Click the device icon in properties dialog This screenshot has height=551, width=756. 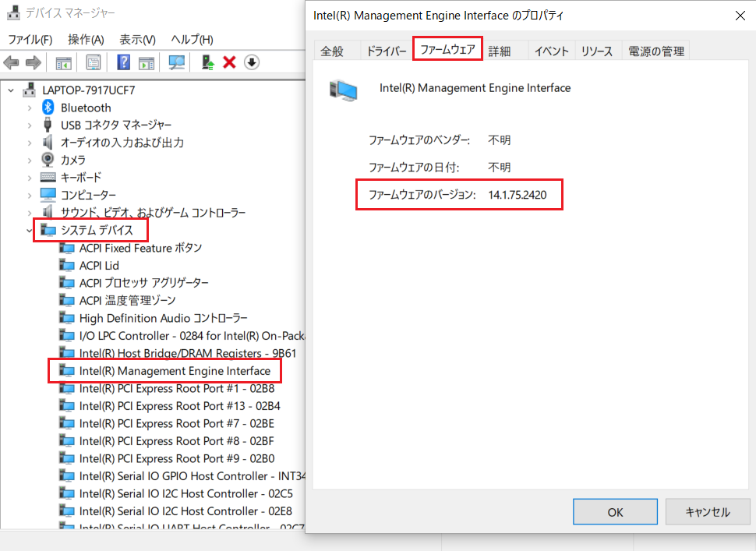(343, 90)
